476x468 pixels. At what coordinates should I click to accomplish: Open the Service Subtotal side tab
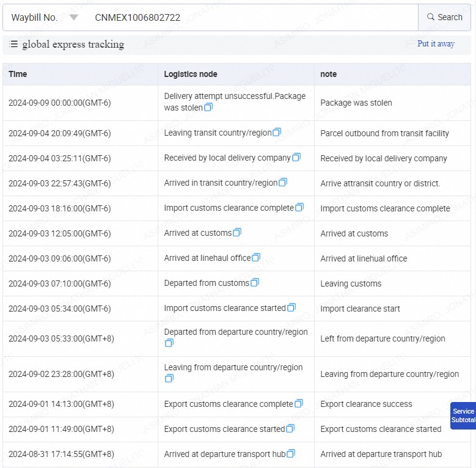click(x=463, y=415)
